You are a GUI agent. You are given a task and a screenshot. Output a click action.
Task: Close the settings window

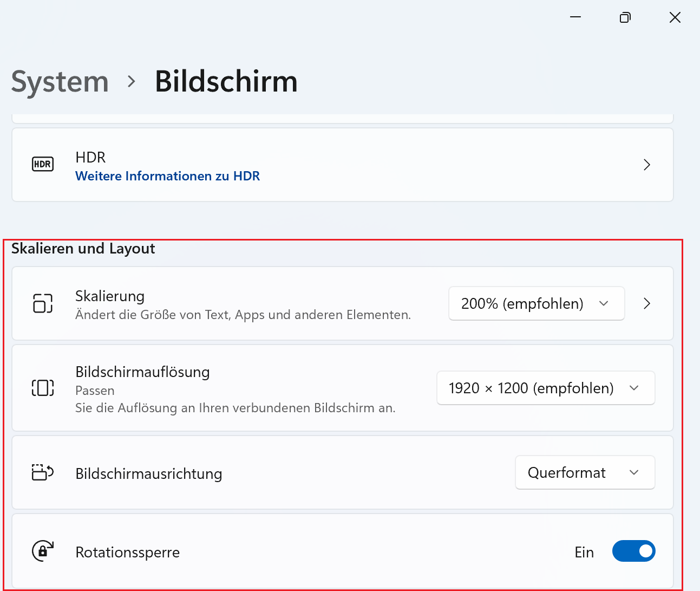pyautogui.click(x=675, y=18)
